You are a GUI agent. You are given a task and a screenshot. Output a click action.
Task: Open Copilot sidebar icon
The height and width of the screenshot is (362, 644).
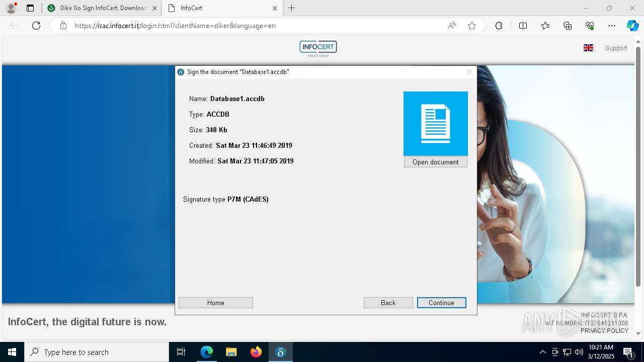632,26
